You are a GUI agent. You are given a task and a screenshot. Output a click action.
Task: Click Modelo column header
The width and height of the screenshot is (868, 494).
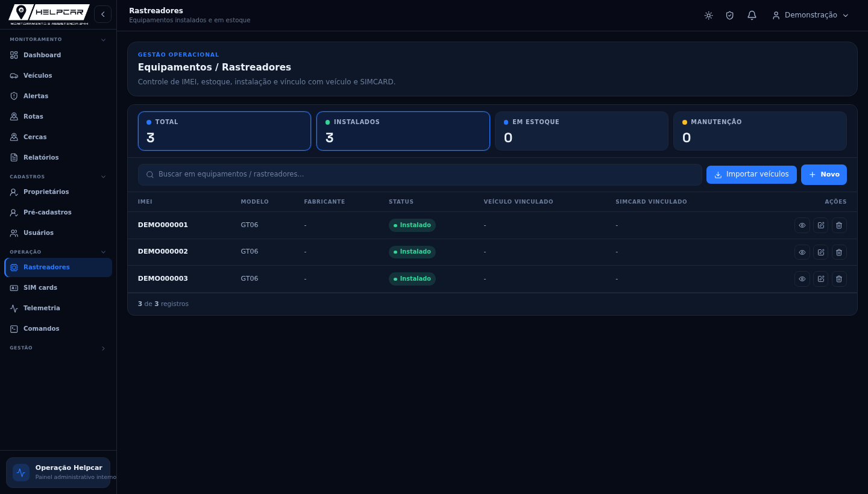(255, 202)
